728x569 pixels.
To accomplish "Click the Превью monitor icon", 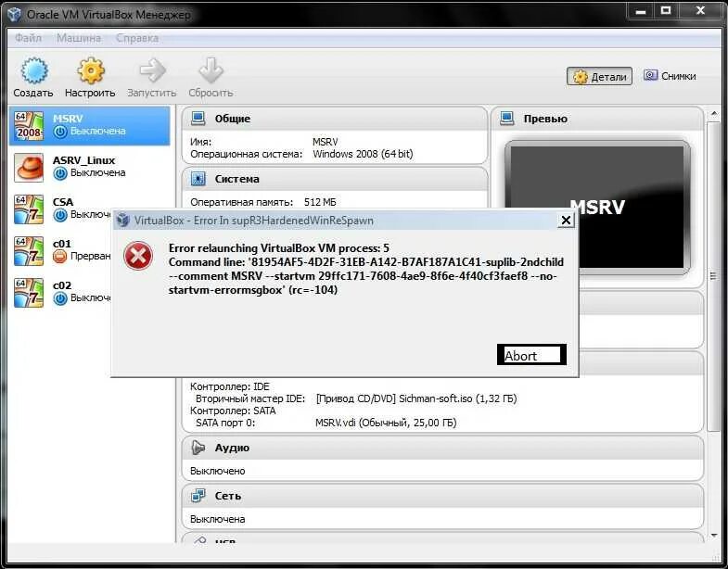I will click(507, 119).
